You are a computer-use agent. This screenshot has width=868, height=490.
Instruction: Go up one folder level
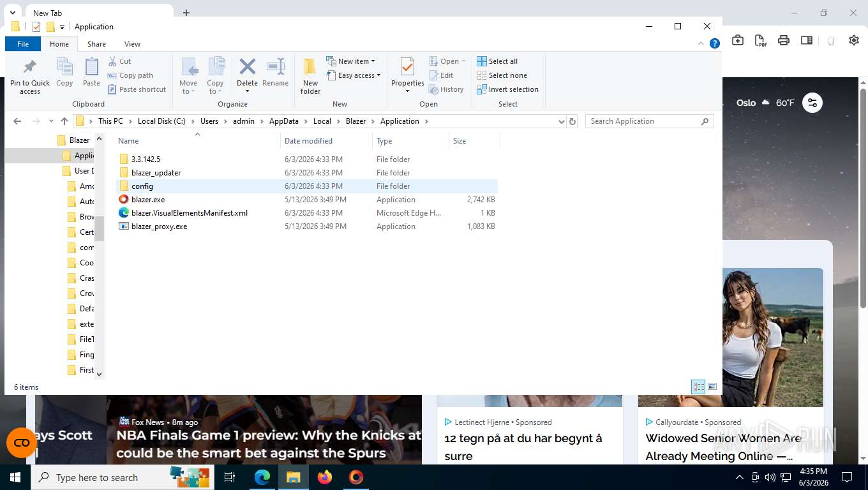[x=64, y=121]
